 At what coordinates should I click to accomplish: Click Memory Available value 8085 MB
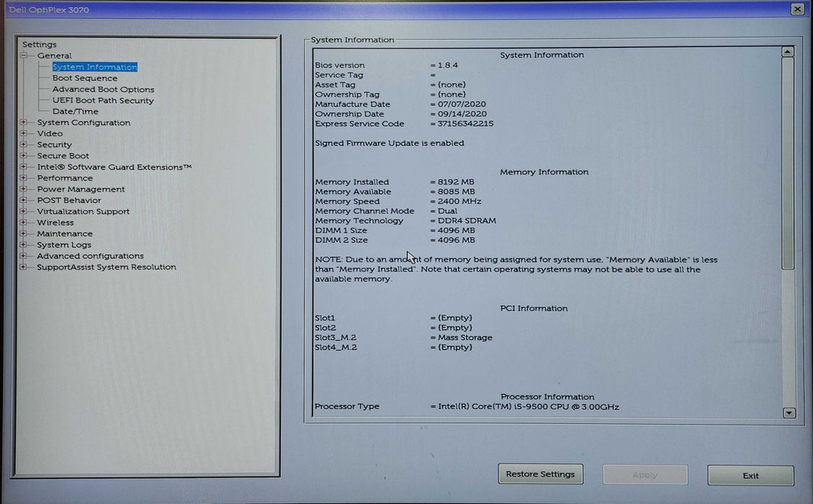(x=456, y=192)
